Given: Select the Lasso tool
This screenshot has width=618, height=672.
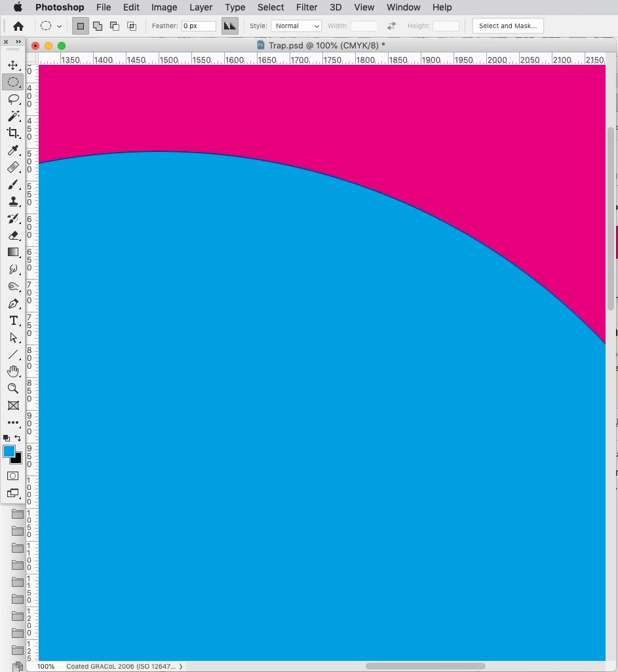Looking at the screenshot, I should point(13,99).
